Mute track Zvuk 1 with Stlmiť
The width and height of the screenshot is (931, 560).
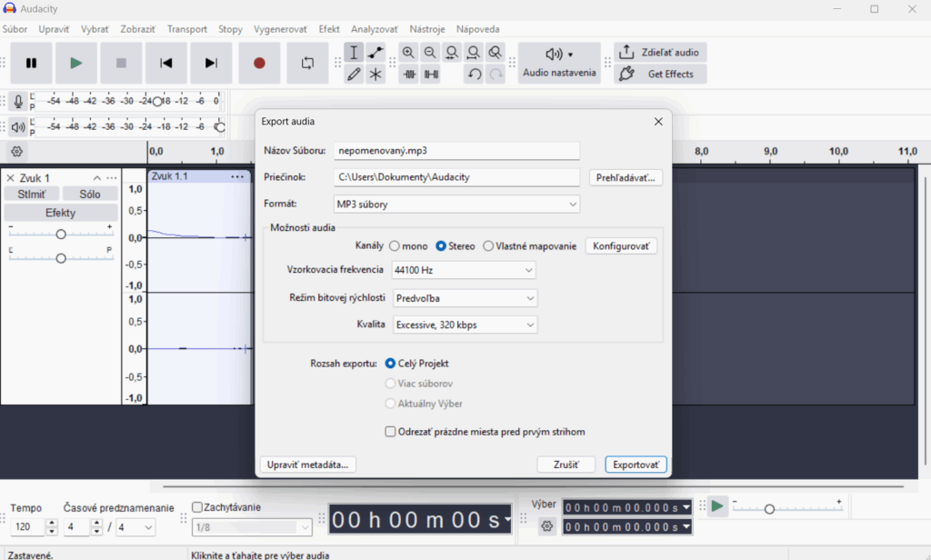(x=32, y=193)
